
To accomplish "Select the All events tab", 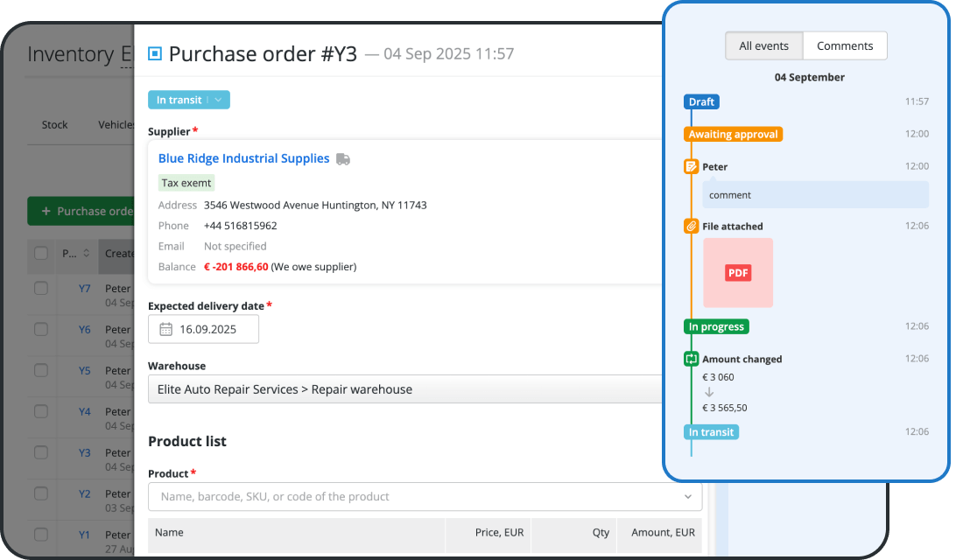I will coord(763,46).
